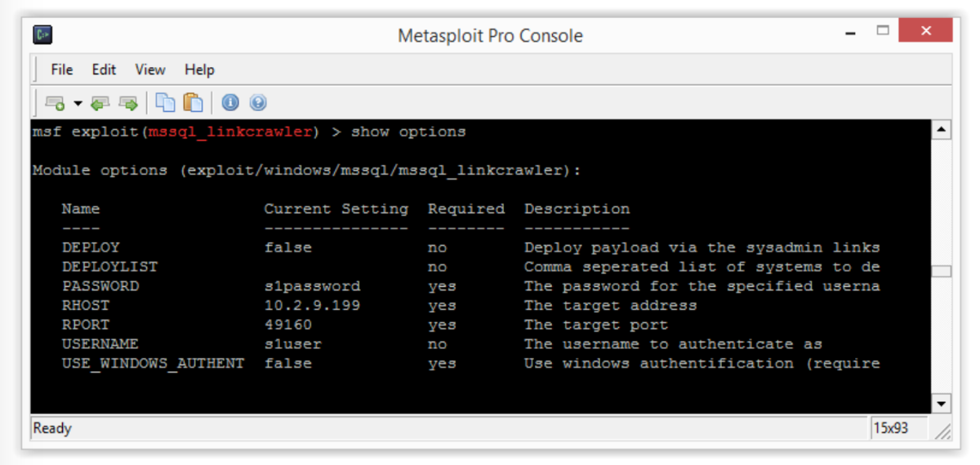Click the scrollbar down arrow
The image size is (980, 465).
pos(942,404)
